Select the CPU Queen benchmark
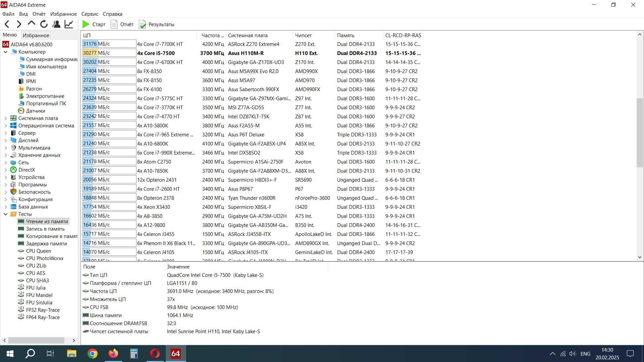644x362 pixels. click(35, 251)
